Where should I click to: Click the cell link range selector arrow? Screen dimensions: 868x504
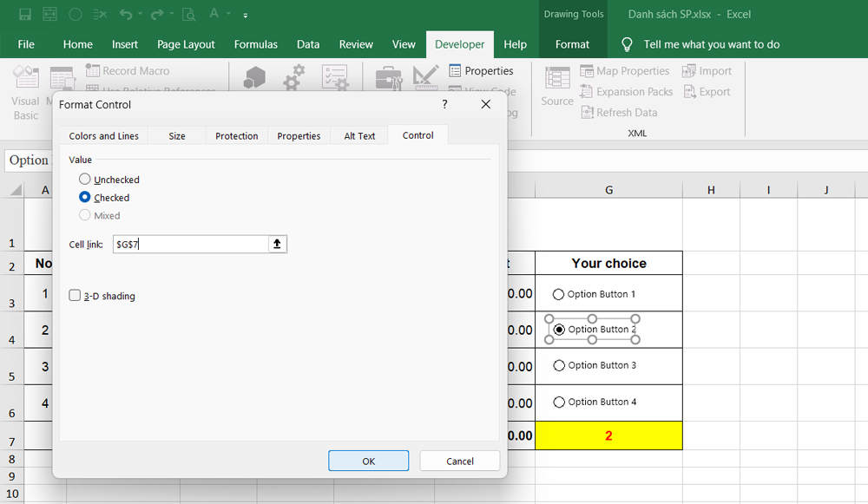[x=278, y=244]
